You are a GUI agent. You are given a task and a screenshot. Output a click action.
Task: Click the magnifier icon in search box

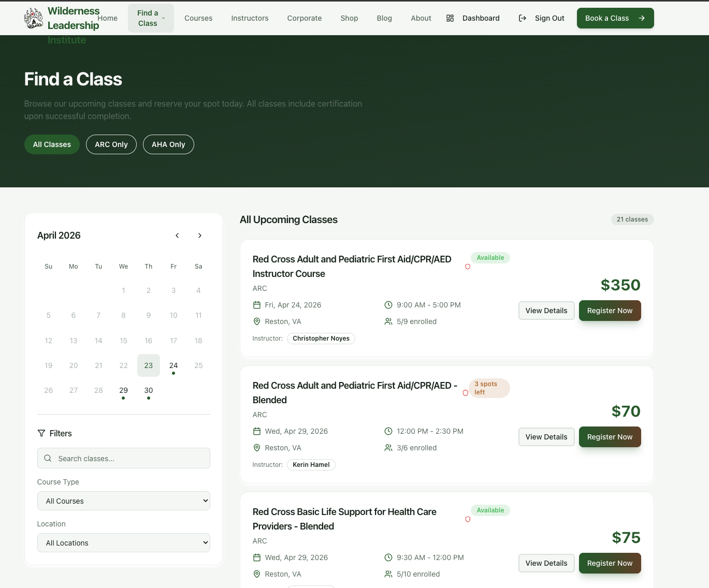[48, 458]
